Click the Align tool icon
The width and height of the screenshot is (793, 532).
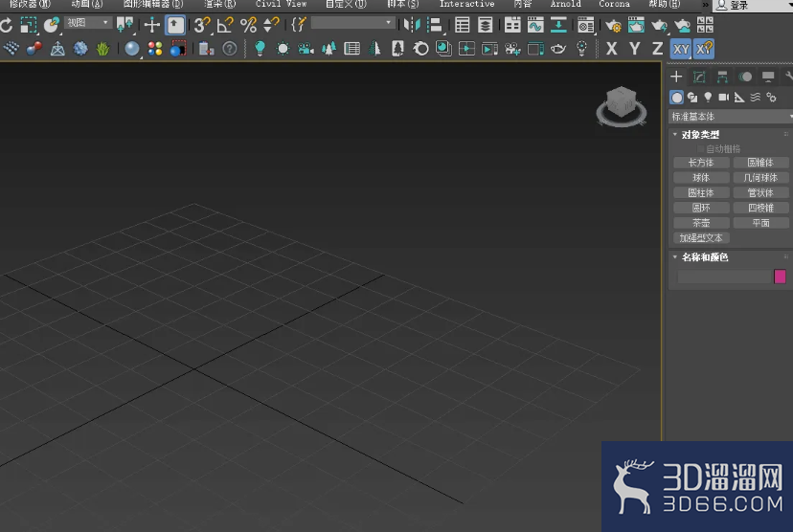tap(435, 25)
